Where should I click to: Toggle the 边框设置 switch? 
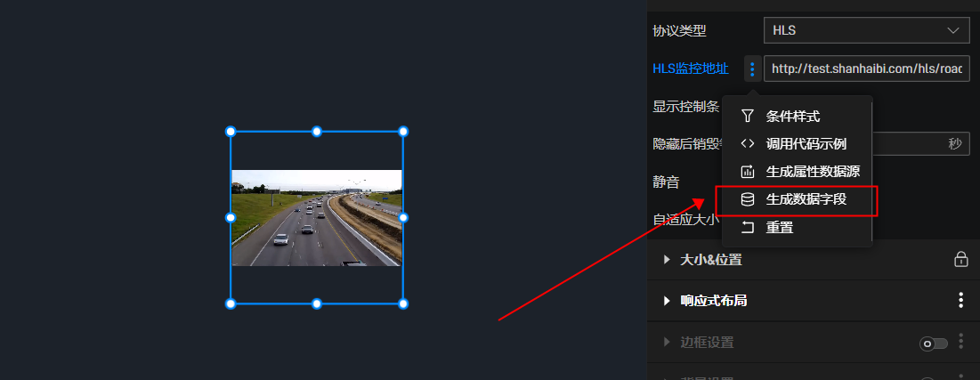coord(934,344)
